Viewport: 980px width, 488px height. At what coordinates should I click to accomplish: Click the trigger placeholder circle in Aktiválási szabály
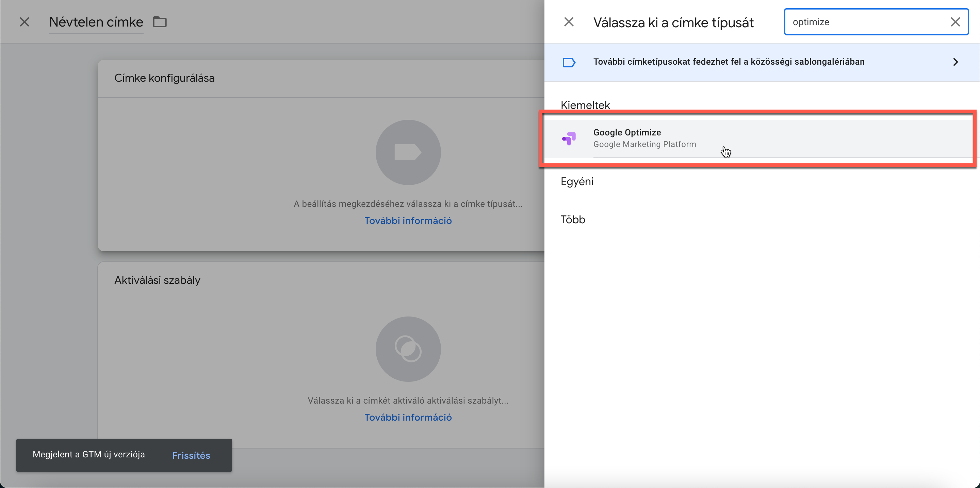408,349
